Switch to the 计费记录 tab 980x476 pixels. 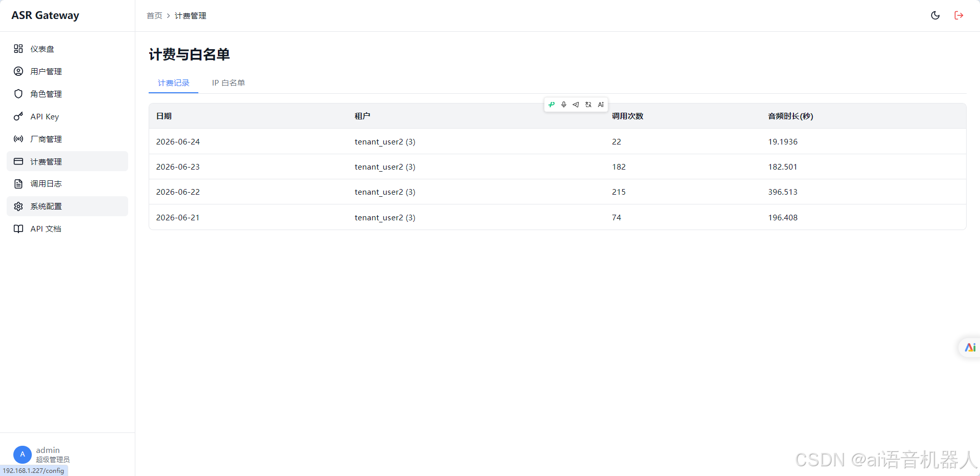point(173,83)
